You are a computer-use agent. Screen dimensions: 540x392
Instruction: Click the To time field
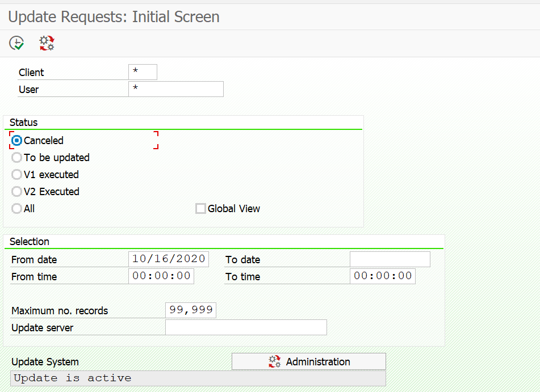coord(383,276)
